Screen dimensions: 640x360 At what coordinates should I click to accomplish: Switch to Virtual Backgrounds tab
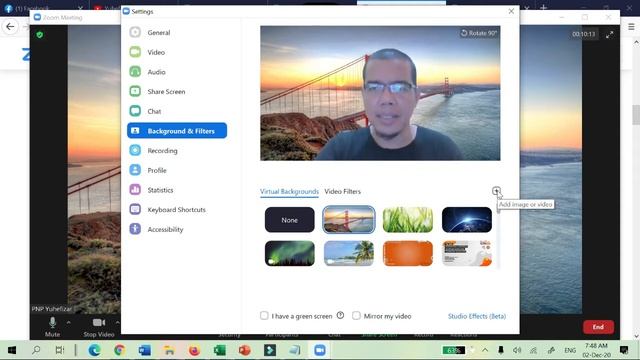coord(289,191)
